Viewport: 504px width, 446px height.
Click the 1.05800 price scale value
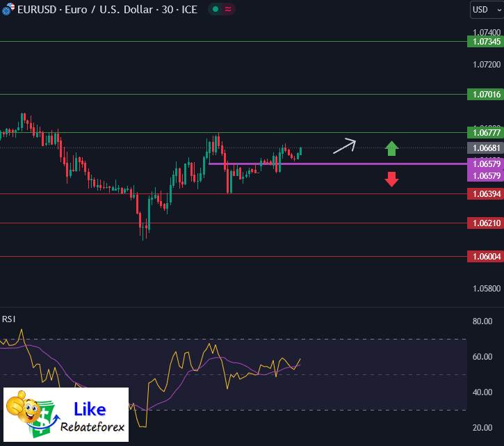point(487,289)
